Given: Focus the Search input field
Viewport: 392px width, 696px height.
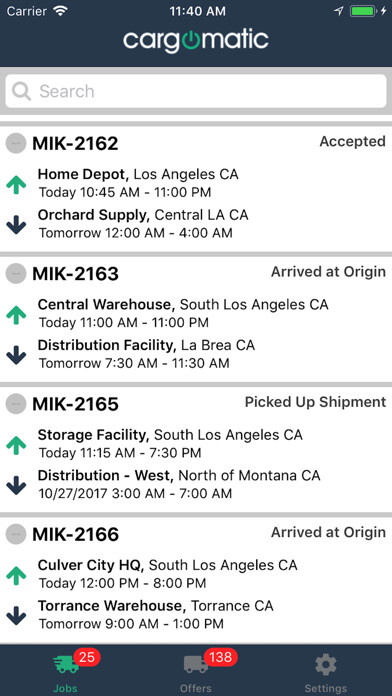Looking at the screenshot, I should point(196,91).
